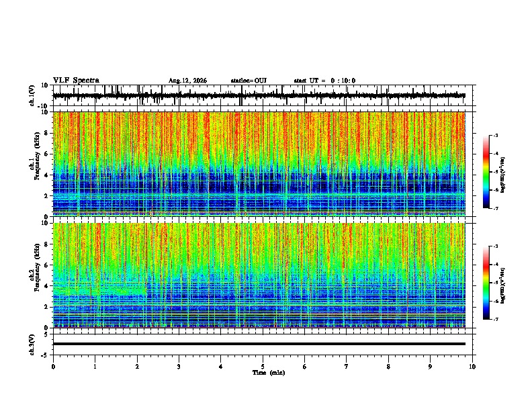The image size is (532, 411).
Task: Click the thick black ch.3 trace line
Action: 259,344
